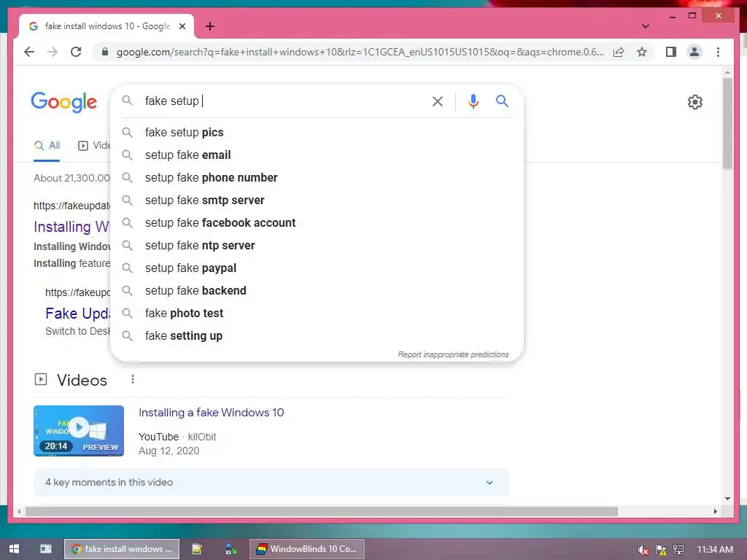Click the browser forward arrow
Screen dimensions: 747x560
53,52
